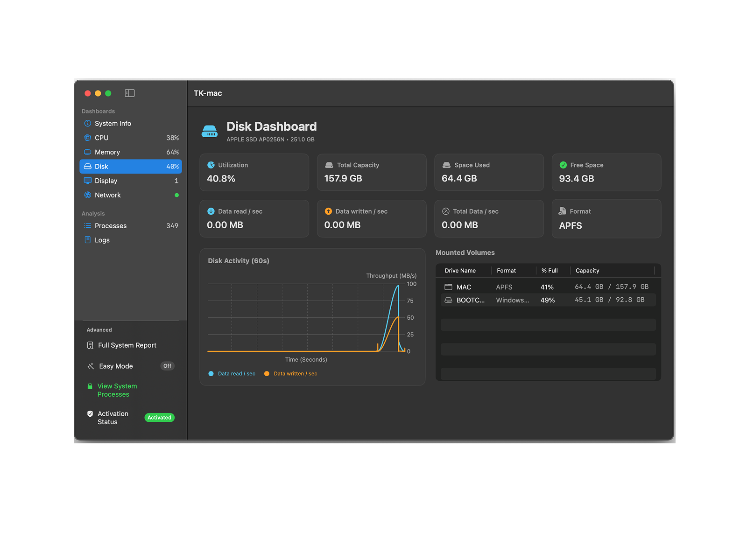Click the Space Used drive icon
This screenshot has width=747, height=560.
(x=446, y=165)
